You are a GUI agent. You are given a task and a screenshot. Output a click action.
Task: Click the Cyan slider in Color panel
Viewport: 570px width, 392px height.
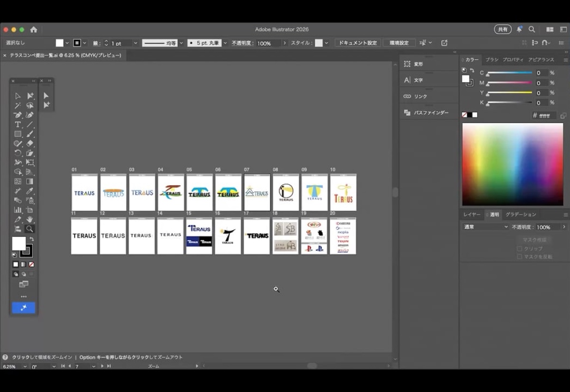tap(509, 73)
